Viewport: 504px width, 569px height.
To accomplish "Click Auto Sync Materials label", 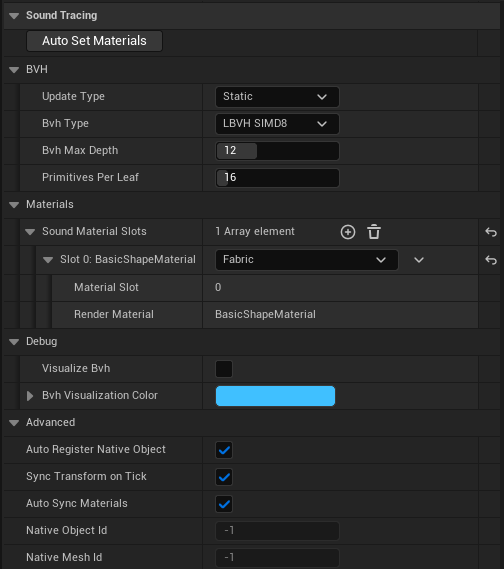I will (77, 503).
